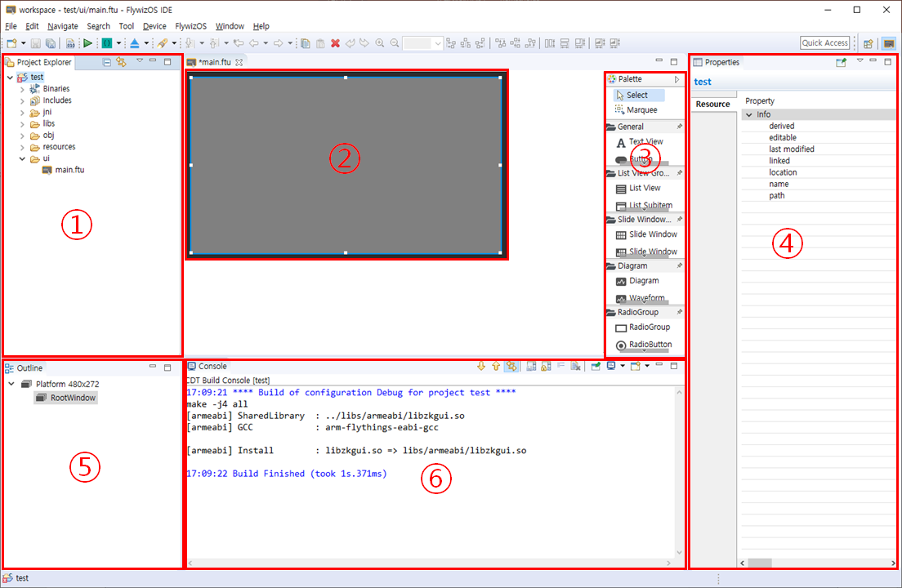The image size is (902, 588).
Task: Click the New project toolbar icon
Action: 11,43
